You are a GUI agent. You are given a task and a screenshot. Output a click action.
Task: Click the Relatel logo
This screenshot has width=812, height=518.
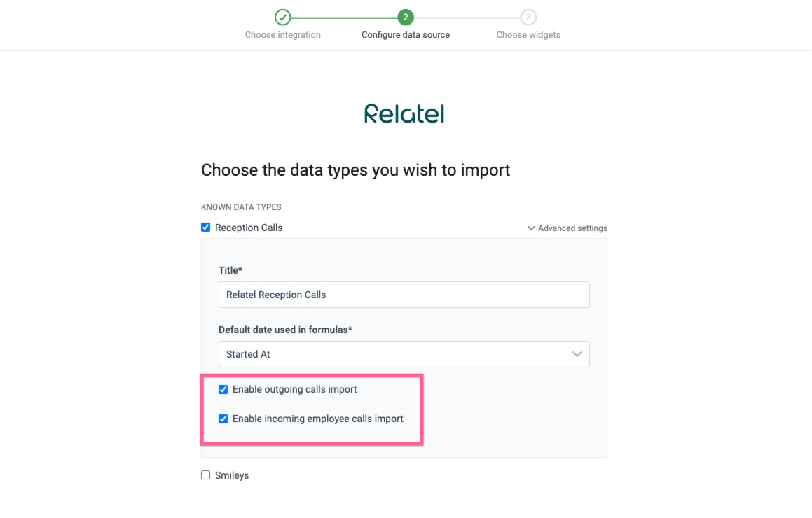[404, 113]
